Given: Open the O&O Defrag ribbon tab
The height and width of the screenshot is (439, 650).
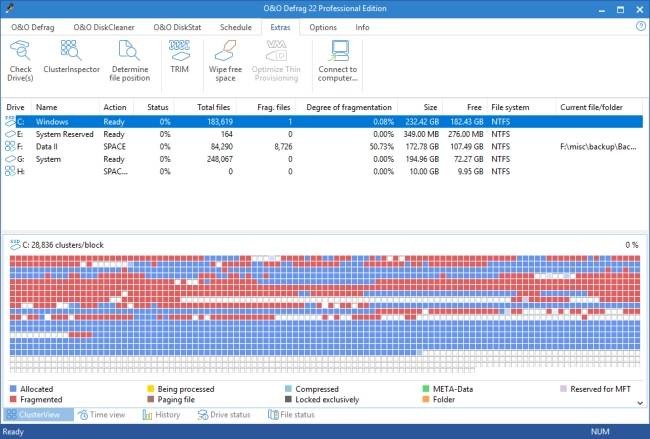Looking at the screenshot, I should pos(33,27).
